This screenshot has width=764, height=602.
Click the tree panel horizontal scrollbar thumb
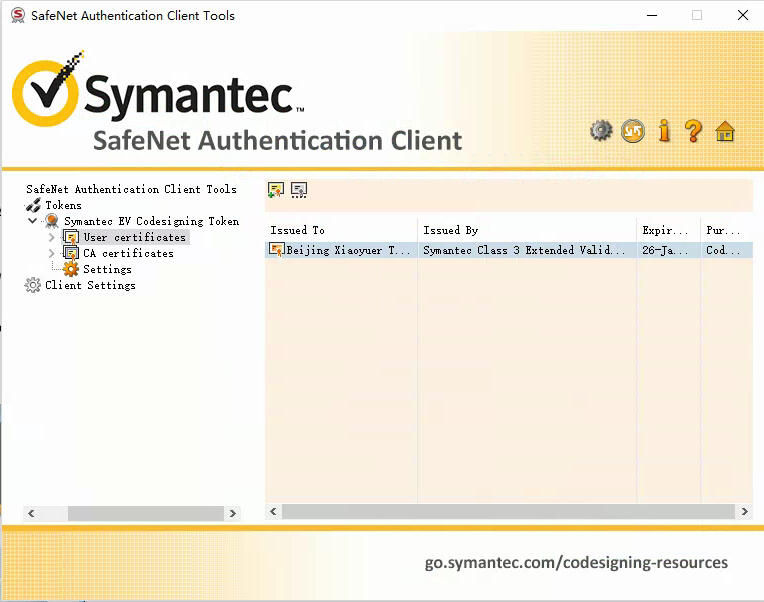(146, 513)
